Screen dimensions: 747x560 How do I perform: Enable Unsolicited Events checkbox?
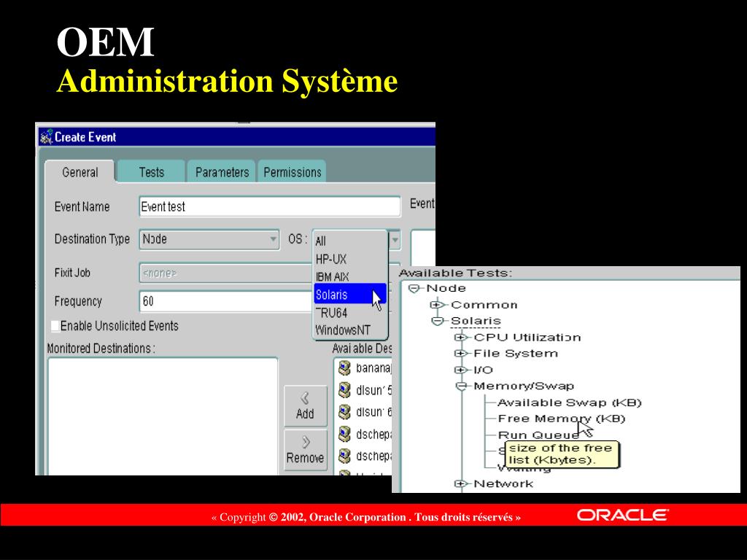55,326
